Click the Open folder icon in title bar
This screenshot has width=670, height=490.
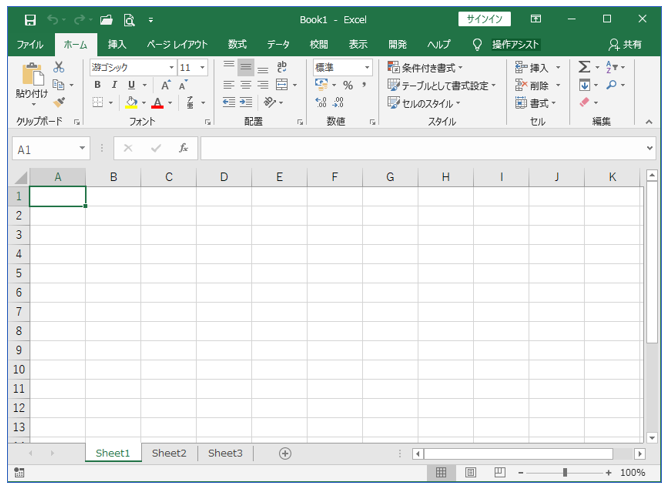106,20
